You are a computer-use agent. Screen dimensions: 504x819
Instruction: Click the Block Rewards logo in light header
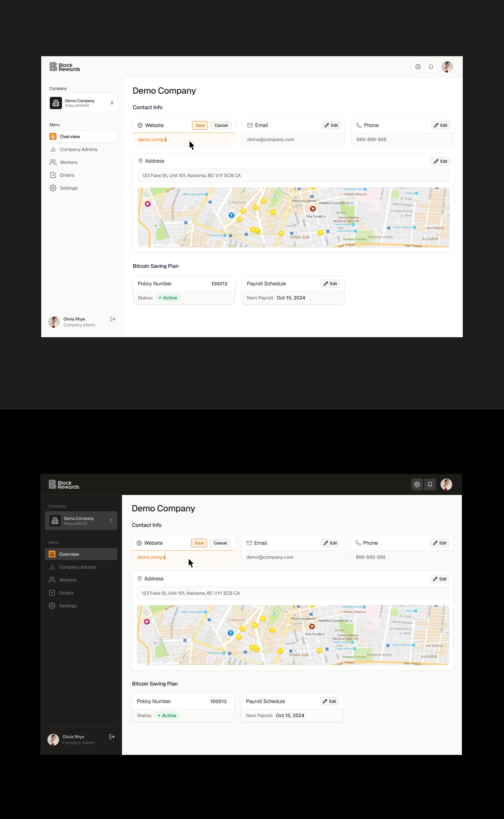(x=65, y=67)
